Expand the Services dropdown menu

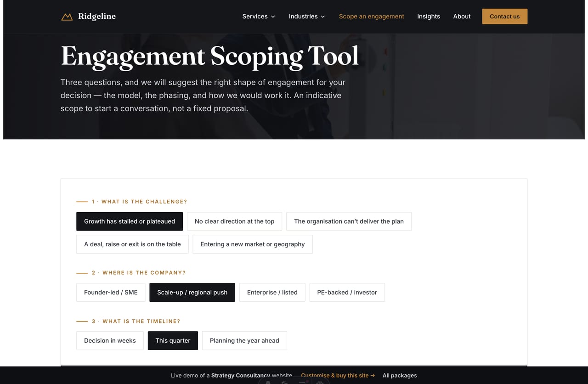pos(259,17)
